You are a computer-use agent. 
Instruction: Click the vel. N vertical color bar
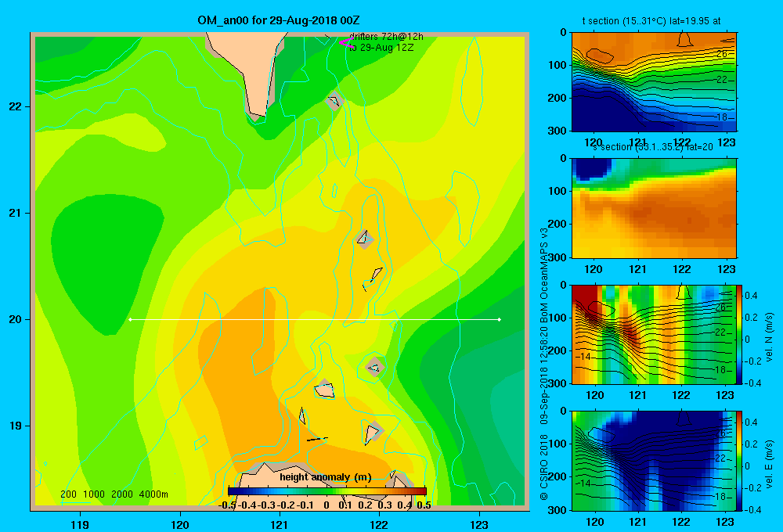click(x=740, y=334)
